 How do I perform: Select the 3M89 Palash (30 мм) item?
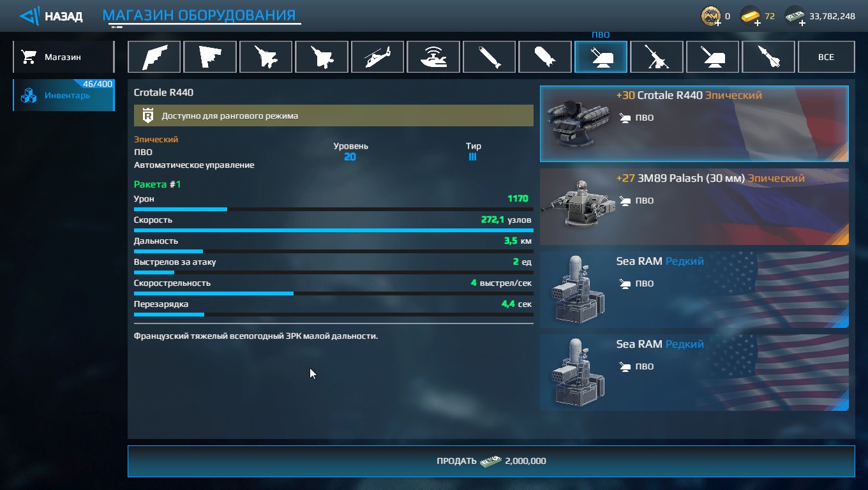694,207
